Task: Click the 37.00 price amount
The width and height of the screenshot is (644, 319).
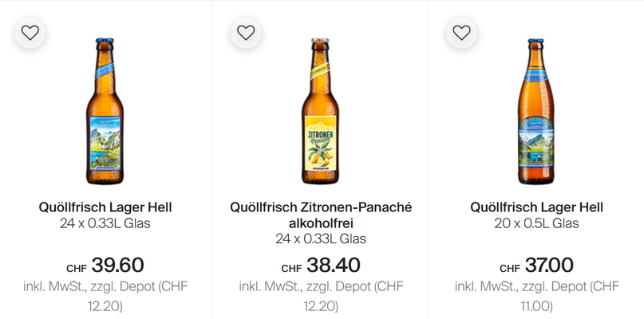Action: (547, 265)
